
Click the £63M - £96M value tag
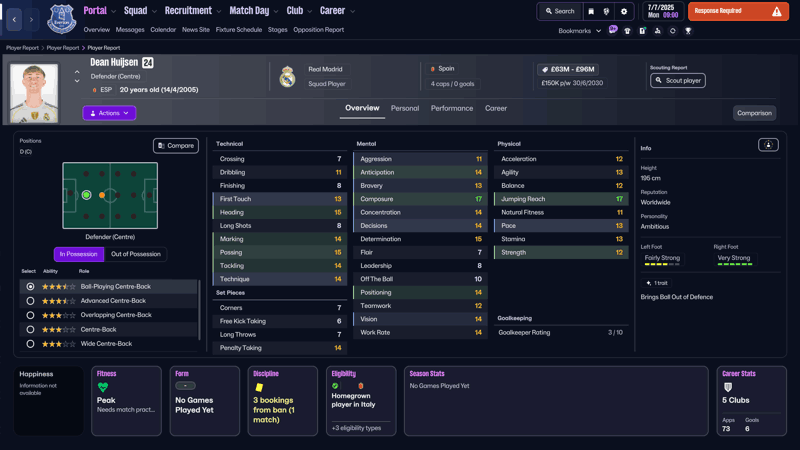point(568,69)
